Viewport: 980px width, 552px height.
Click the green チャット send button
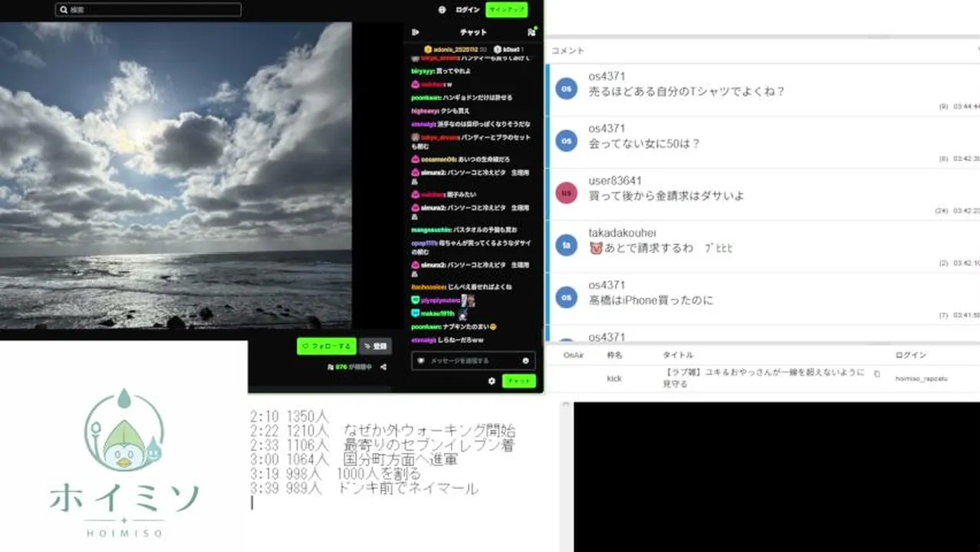point(519,381)
